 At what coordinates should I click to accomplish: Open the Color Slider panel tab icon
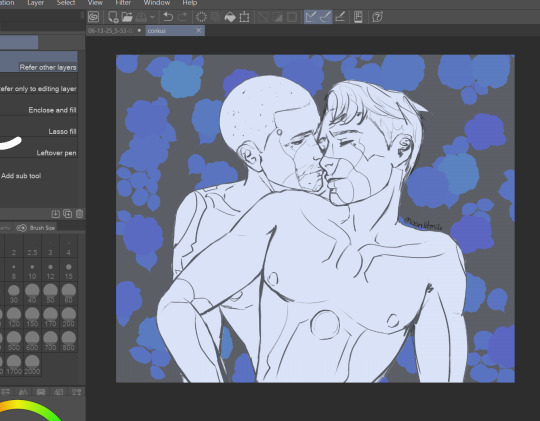tap(5, 392)
